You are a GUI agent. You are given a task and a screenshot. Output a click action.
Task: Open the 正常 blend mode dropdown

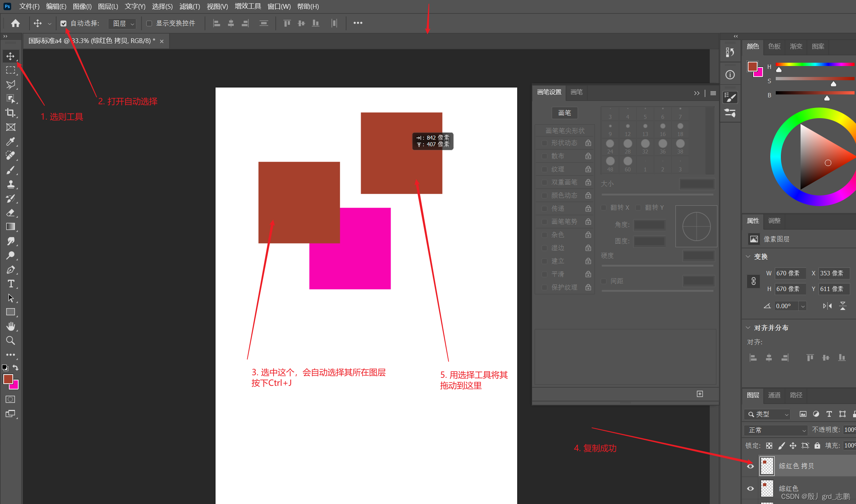(776, 430)
